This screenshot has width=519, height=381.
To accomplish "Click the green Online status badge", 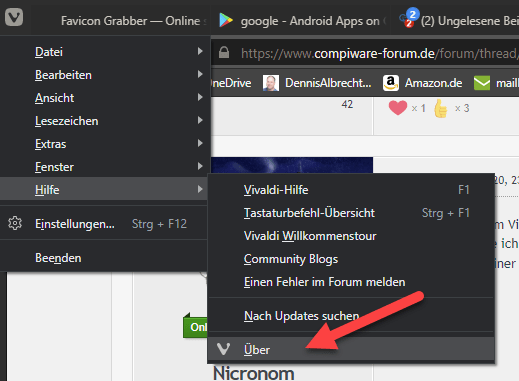I will click(x=196, y=326).
